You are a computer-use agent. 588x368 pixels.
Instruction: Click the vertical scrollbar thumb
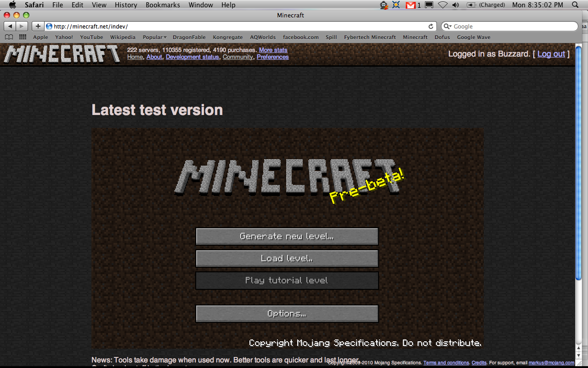578,163
